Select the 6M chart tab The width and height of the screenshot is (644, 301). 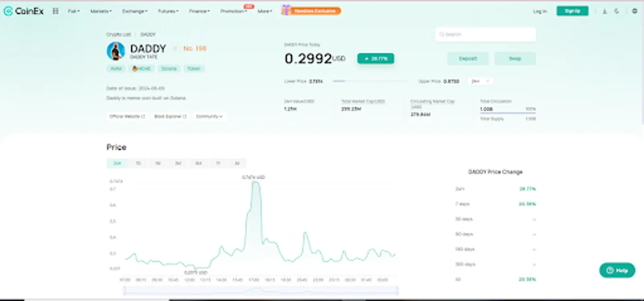tap(198, 163)
